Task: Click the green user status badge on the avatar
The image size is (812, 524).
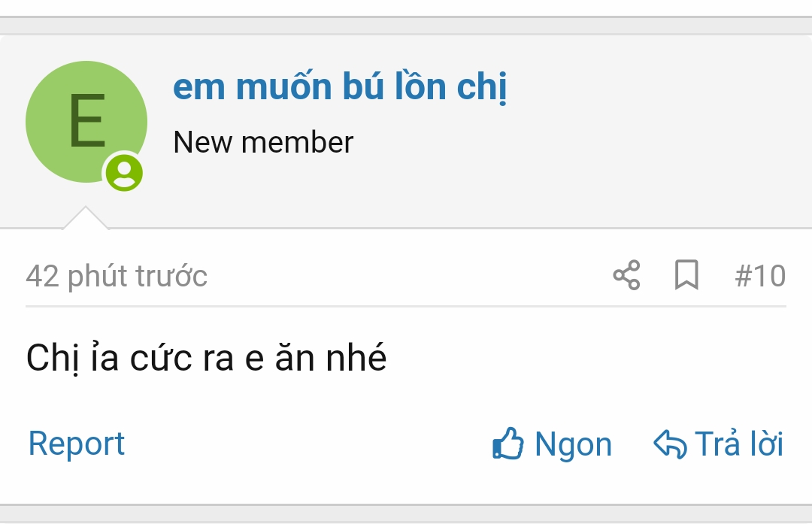Action: [124, 172]
